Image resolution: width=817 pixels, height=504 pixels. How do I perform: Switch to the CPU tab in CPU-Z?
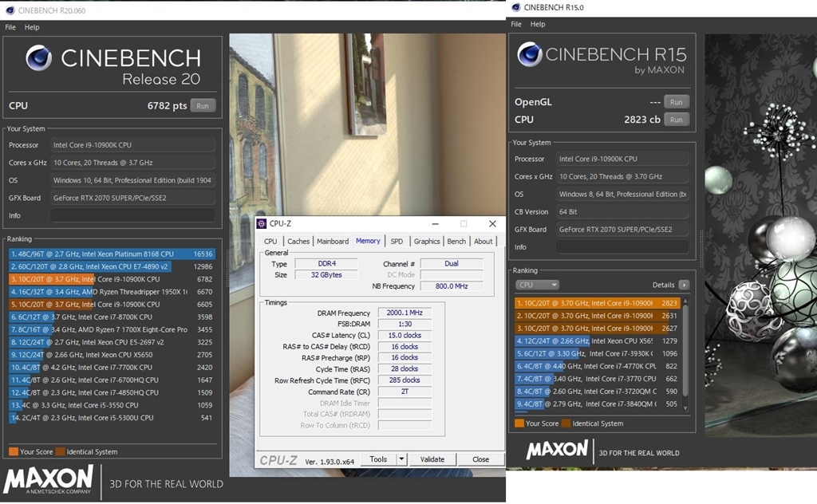[x=270, y=241]
